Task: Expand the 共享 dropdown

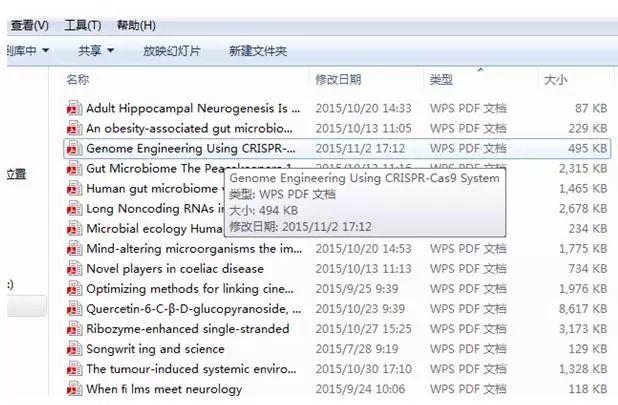Action: (96, 50)
